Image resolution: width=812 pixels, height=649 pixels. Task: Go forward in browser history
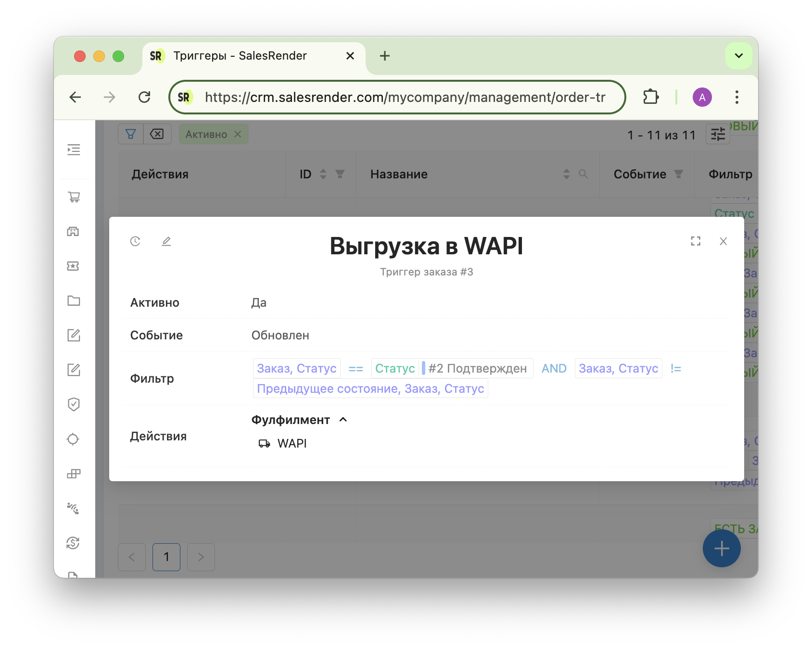coord(110,97)
